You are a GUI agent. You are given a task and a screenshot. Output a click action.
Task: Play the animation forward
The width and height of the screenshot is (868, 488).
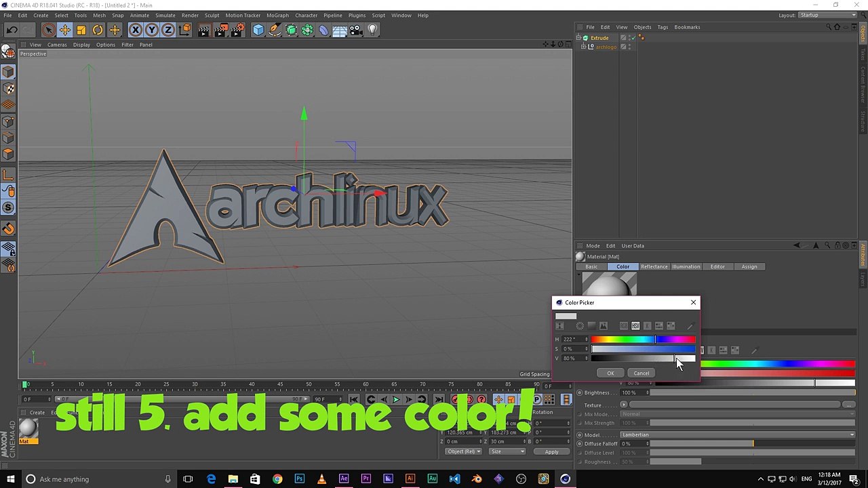[x=396, y=400]
